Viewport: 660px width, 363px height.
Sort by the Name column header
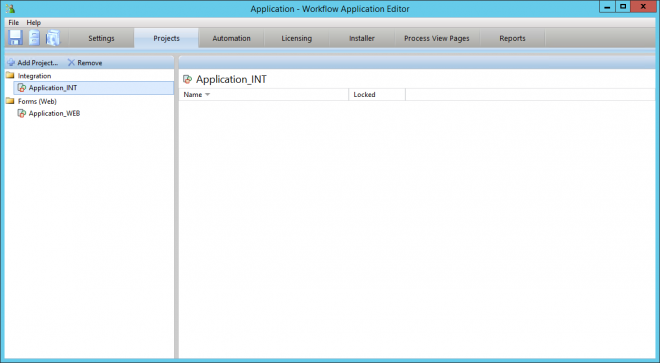click(264, 94)
